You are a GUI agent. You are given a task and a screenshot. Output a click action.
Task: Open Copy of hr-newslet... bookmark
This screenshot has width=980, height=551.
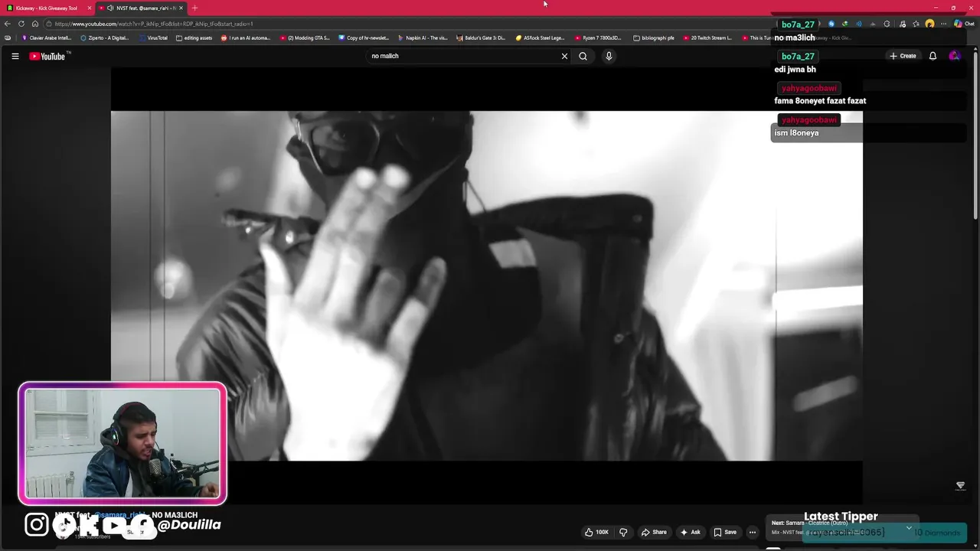tap(364, 37)
